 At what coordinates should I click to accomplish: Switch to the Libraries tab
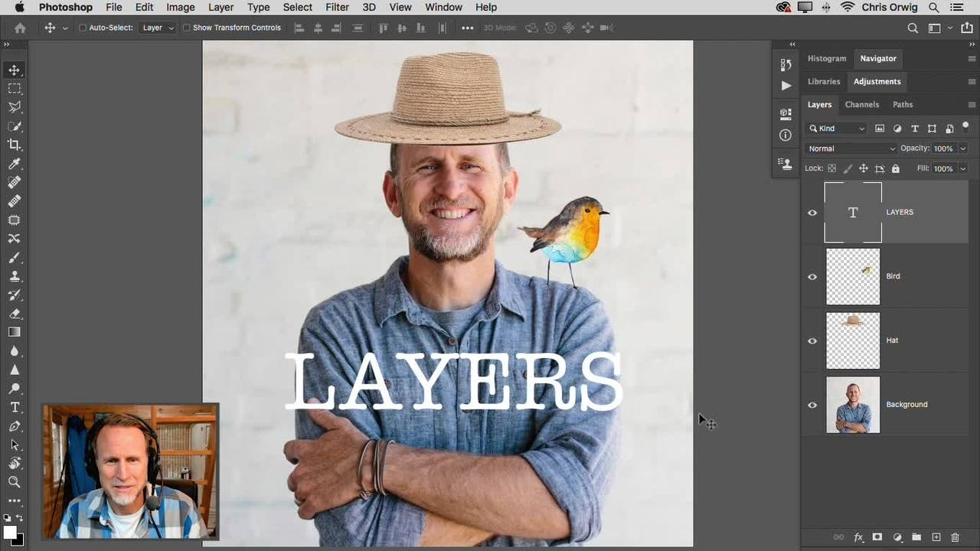click(824, 81)
